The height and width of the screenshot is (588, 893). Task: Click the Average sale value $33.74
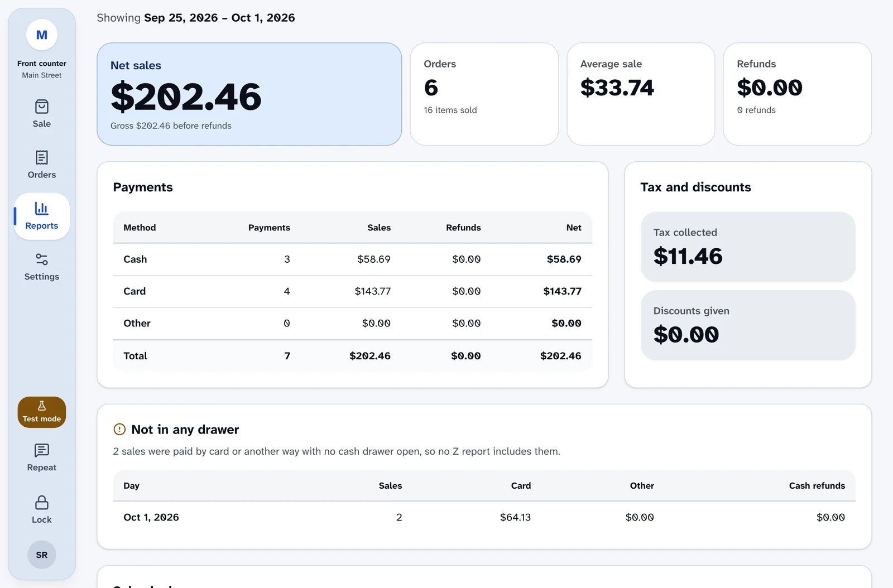[x=617, y=88]
